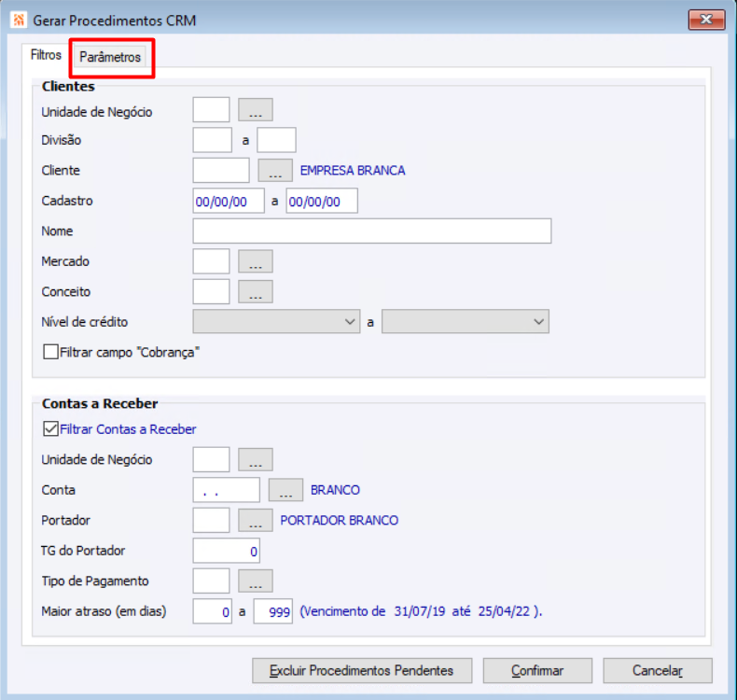Click the Cliente code field
737x700 pixels.
(x=221, y=170)
